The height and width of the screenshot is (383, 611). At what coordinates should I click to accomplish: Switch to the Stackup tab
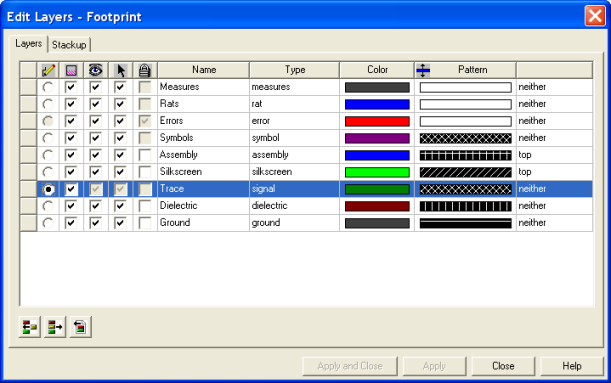pyautogui.click(x=69, y=45)
